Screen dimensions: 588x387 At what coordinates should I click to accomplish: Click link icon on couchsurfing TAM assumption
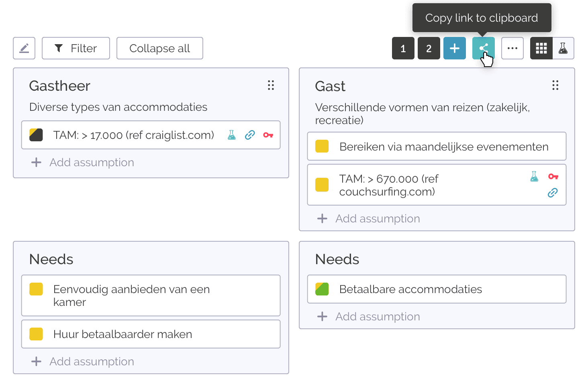(x=553, y=193)
